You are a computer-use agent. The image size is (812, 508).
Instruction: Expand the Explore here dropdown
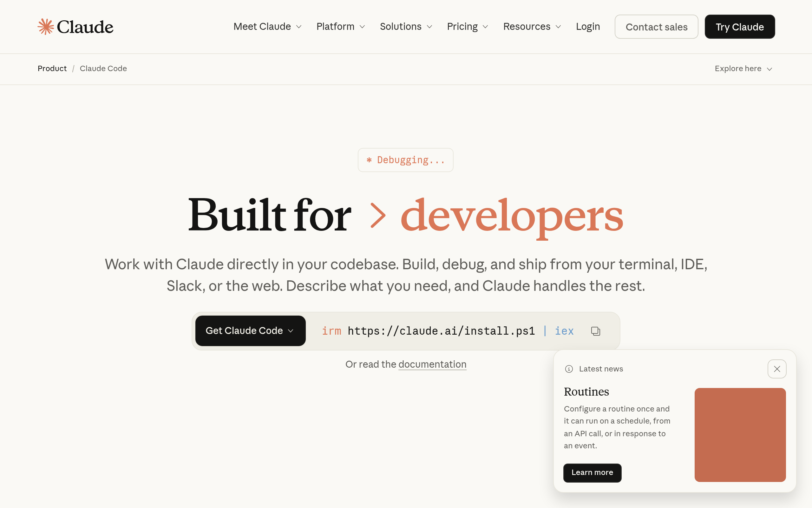coord(743,69)
